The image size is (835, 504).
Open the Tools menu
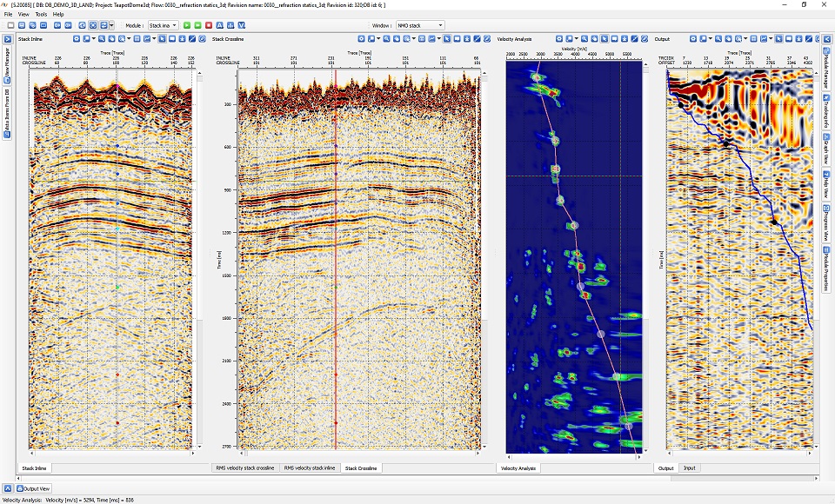point(41,15)
